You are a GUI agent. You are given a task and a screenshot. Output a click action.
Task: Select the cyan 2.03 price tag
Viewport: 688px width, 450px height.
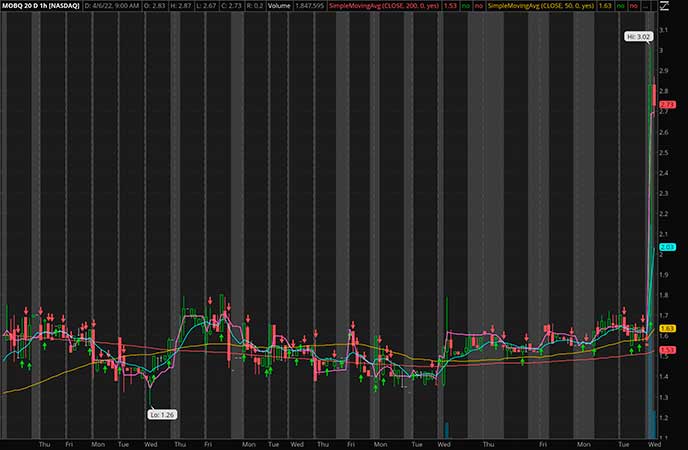coord(668,247)
